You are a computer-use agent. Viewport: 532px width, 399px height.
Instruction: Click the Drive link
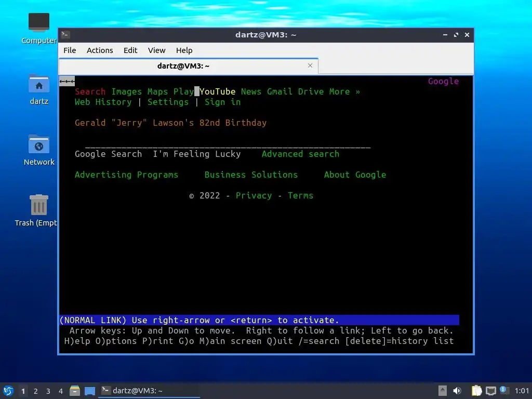pyautogui.click(x=311, y=91)
